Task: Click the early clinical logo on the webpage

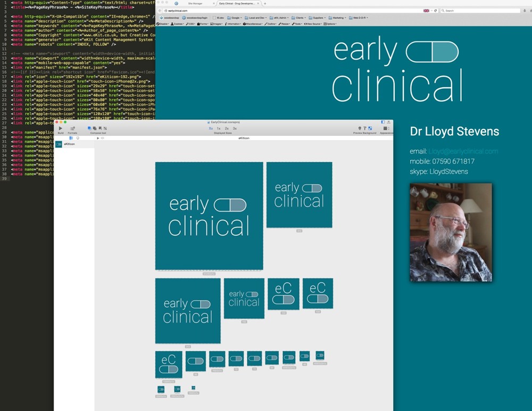Action: click(x=397, y=69)
